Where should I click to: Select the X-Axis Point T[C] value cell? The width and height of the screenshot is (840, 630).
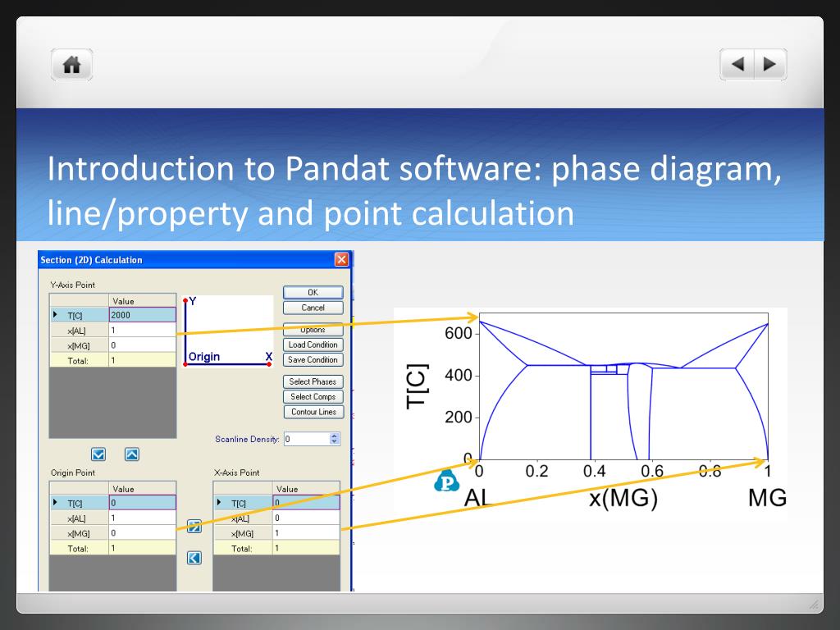pos(307,503)
